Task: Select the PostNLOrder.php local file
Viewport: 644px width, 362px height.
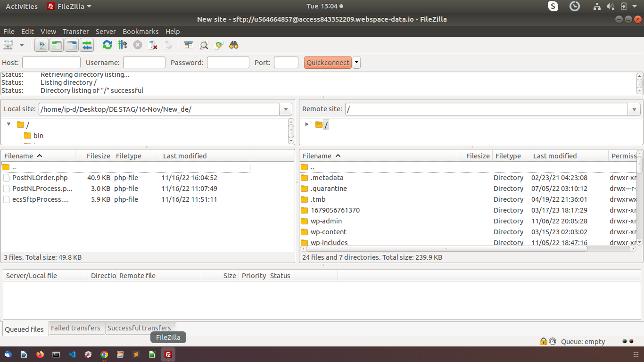Action: point(40,178)
